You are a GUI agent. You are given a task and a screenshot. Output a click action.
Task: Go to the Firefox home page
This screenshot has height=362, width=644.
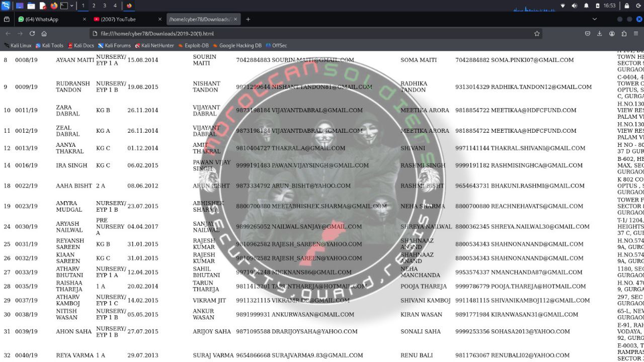click(44, 34)
